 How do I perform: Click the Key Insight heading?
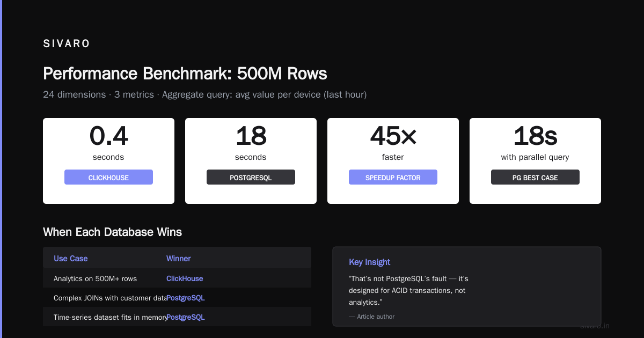point(369,262)
